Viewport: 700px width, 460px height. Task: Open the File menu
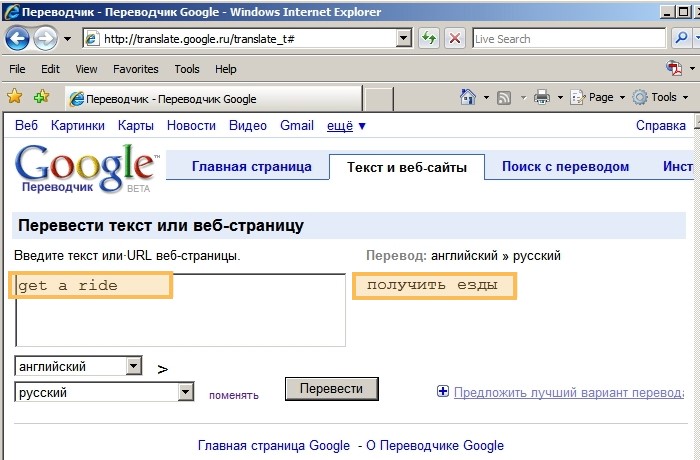(17, 69)
